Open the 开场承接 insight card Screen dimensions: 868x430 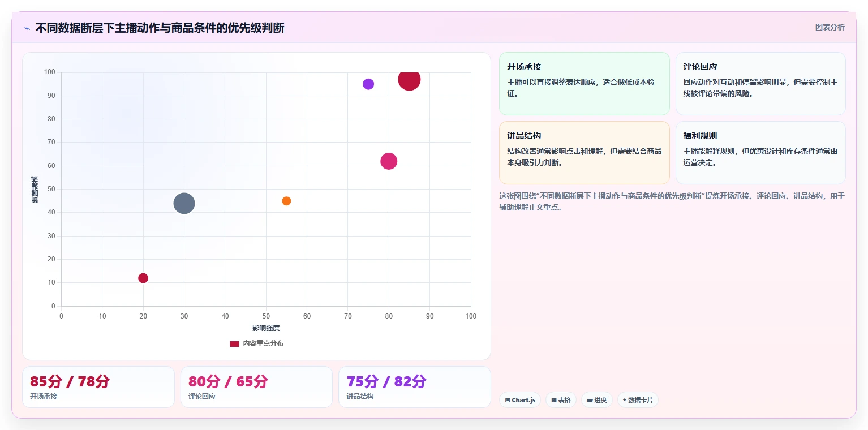[x=585, y=84]
